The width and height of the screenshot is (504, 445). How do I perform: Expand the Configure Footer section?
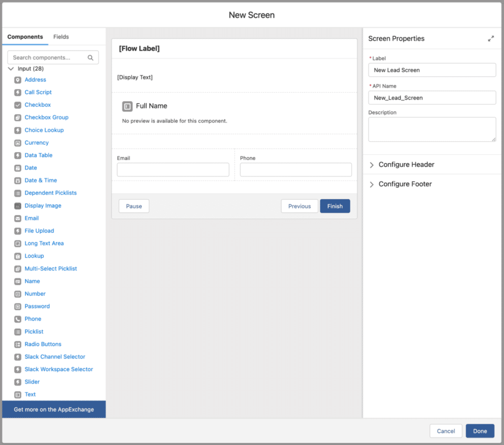[405, 184]
